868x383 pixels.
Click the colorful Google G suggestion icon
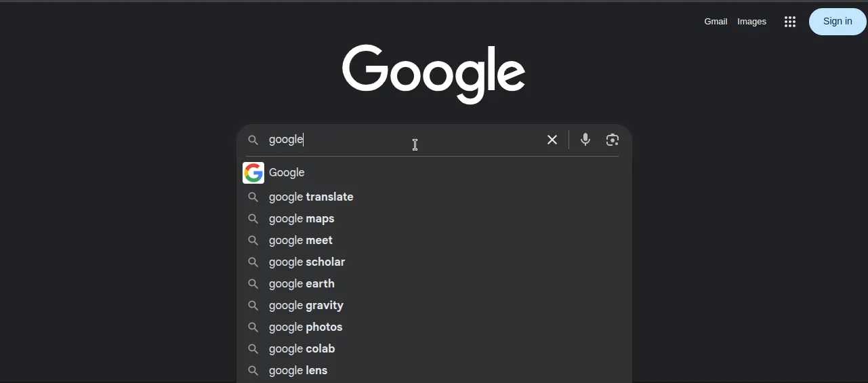point(253,173)
